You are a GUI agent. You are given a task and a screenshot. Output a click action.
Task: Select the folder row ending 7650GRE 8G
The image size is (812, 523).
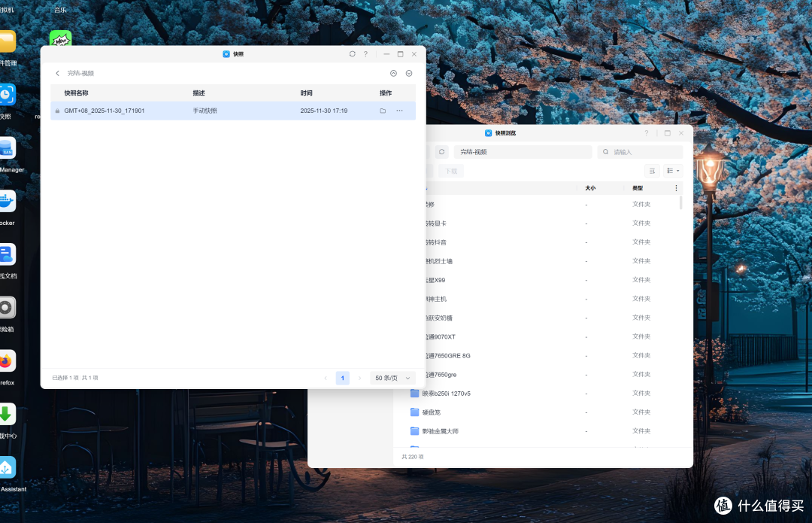pyautogui.click(x=555, y=356)
